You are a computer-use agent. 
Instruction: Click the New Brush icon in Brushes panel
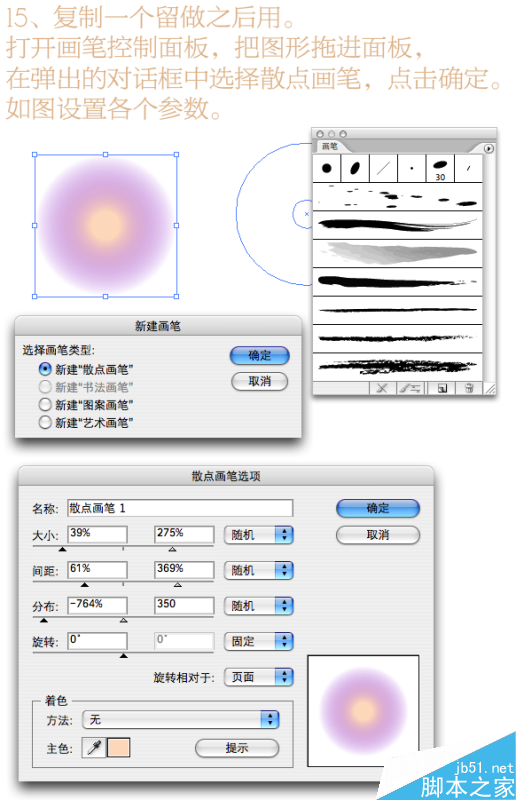coord(442,389)
